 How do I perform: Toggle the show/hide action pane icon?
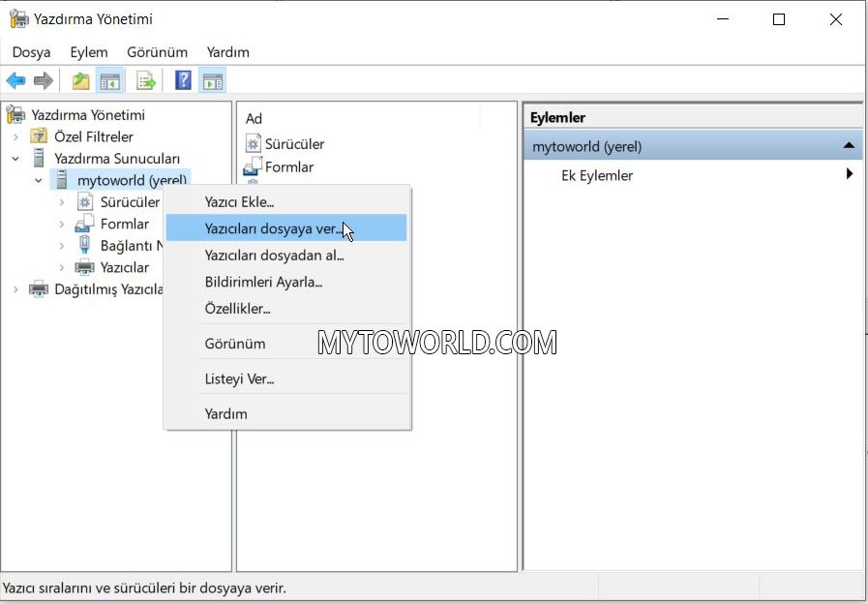coord(212,81)
